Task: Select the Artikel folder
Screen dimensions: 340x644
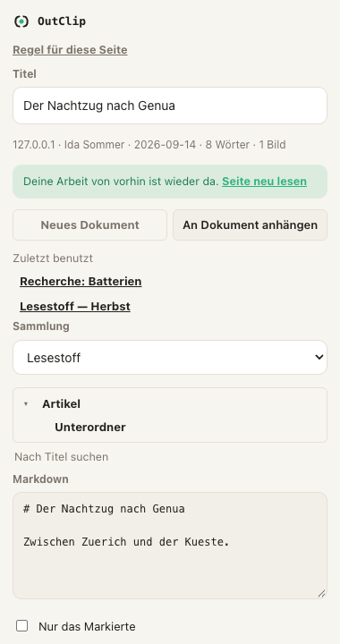Action: (61, 404)
